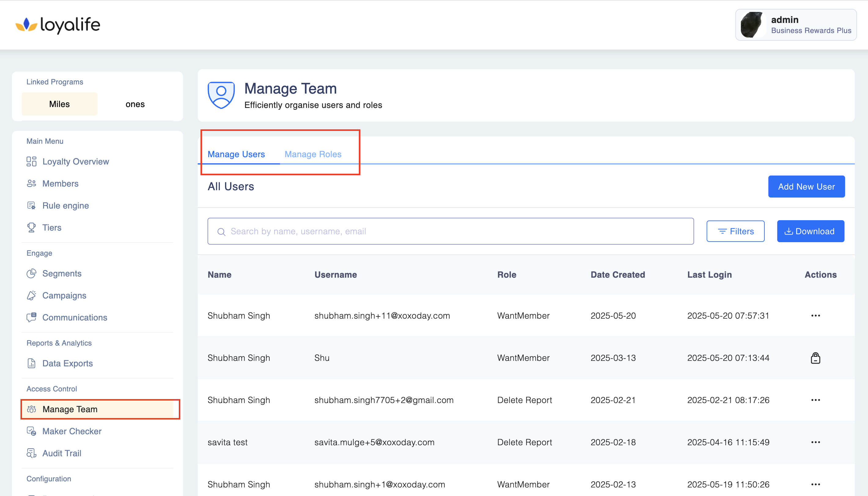Click the Rule engine sidebar icon
The width and height of the screenshot is (868, 496).
(x=31, y=205)
